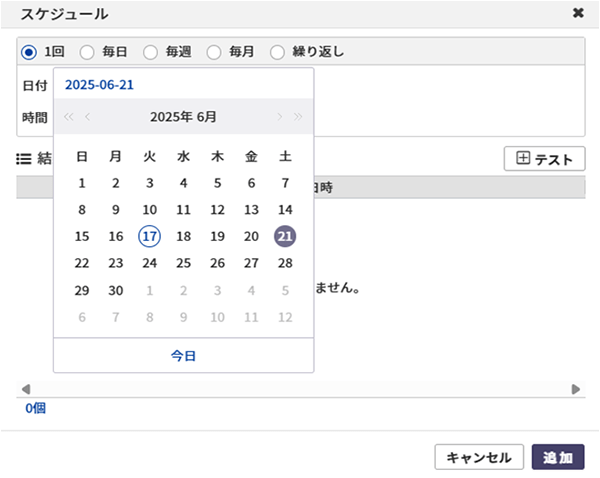Select June 27 in the calendar
This screenshot has height=478, width=600.
(251, 263)
